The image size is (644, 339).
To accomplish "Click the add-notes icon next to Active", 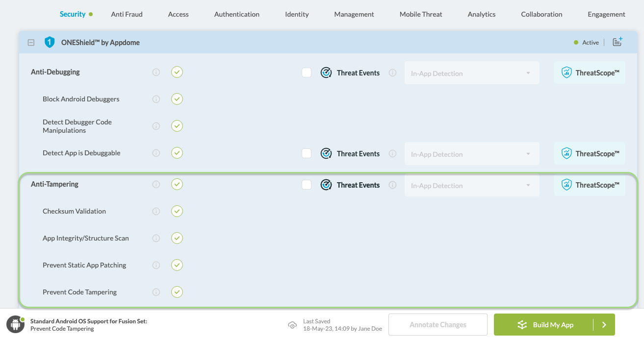I will tap(618, 42).
